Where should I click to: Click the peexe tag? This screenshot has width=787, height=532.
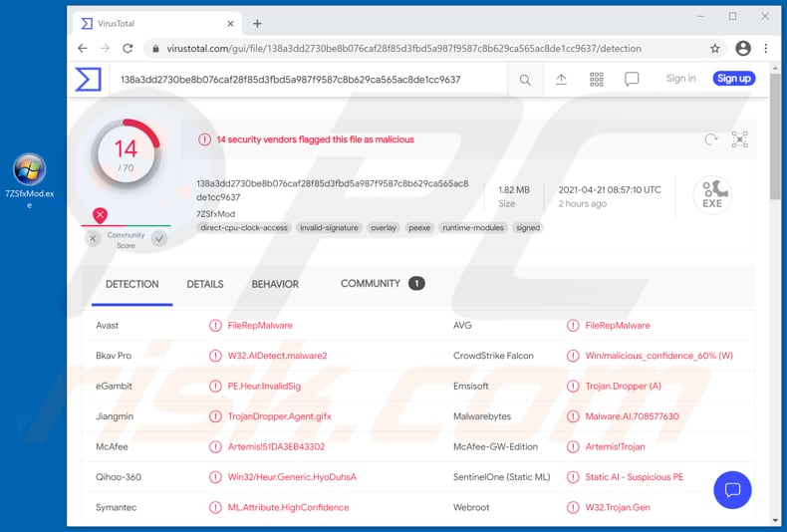[x=419, y=228]
